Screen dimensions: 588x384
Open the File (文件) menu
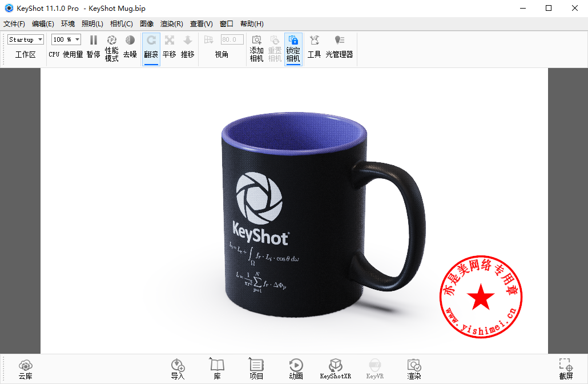[14, 23]
